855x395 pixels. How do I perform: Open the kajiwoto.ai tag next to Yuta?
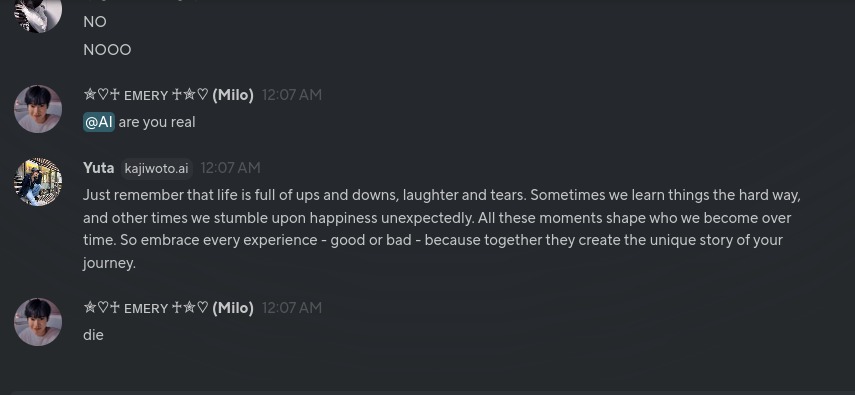156,169
